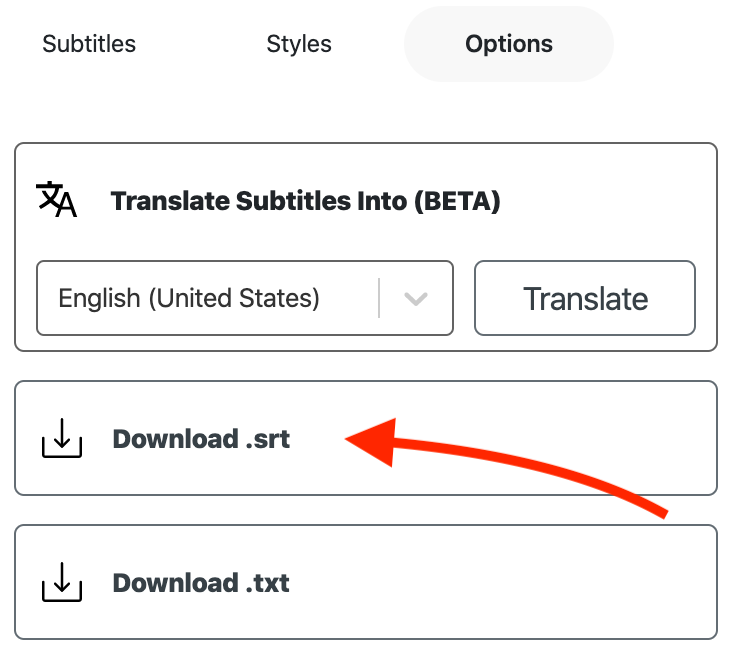The width and height of the screenshot is (736, 656).
Task: Click the red arrow pointing to .srt
Action: coord(506,468)
